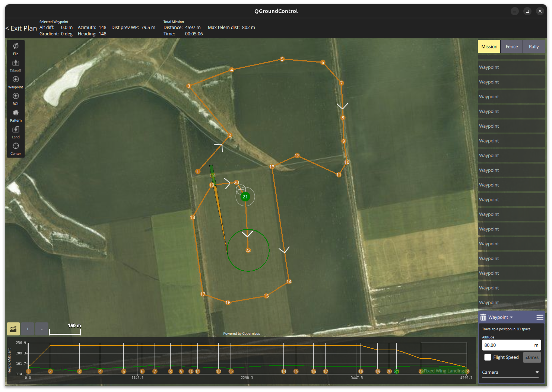Open the File tool in the plan toolbar
The height and width of the screenshot is (392, 552).
[16, 49]
